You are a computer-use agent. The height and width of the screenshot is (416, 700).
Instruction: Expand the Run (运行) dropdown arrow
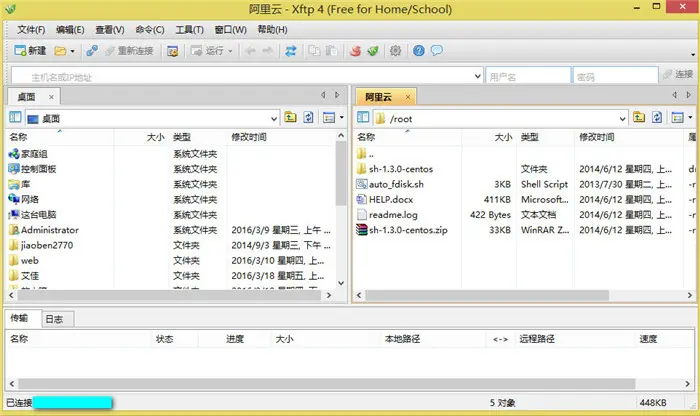tap(230, 51)
